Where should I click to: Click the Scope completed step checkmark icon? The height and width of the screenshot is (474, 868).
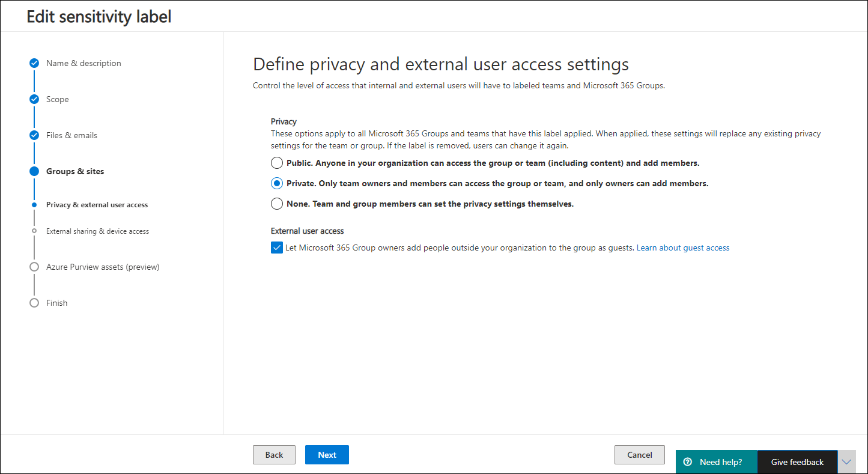(x=34, y=99)
